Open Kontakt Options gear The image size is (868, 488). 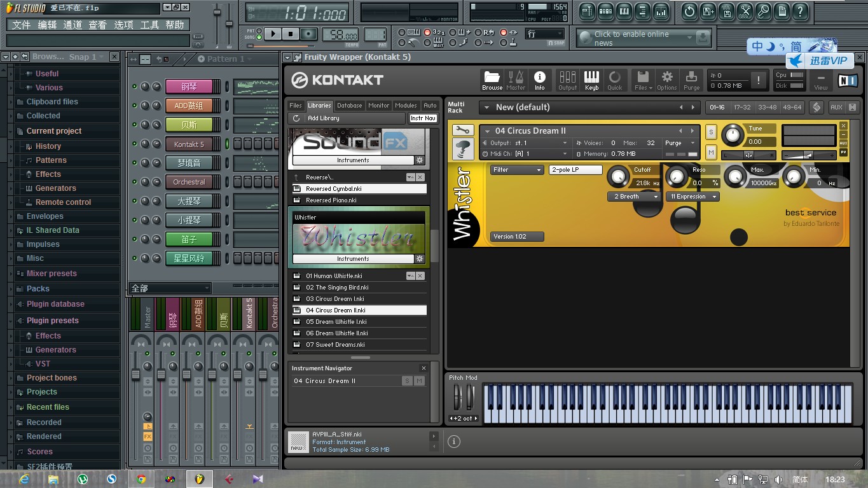pos(667,80)
